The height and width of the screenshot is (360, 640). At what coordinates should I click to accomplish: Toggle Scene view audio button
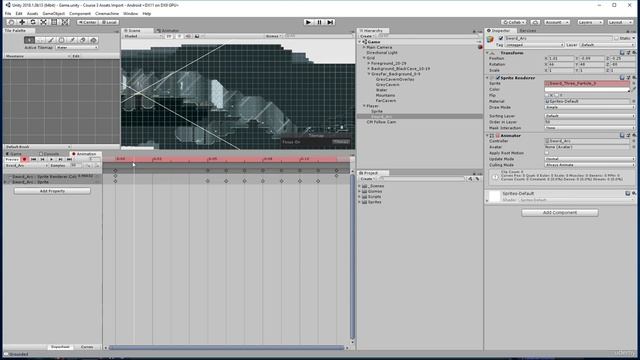(x=188, y=36)
